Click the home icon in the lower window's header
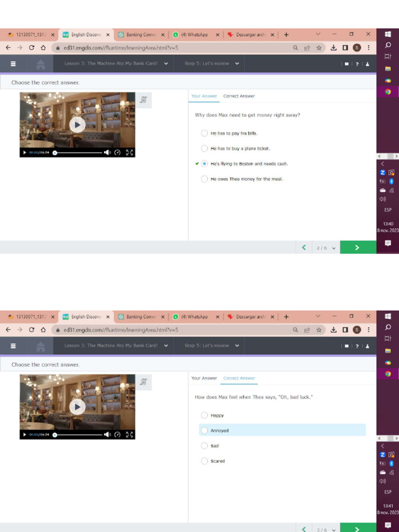 (x=41, y=346)
